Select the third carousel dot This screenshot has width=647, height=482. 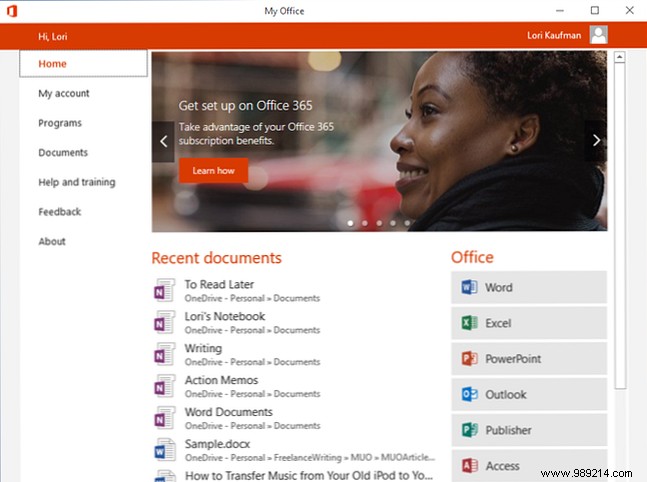[x=379, y=223]
